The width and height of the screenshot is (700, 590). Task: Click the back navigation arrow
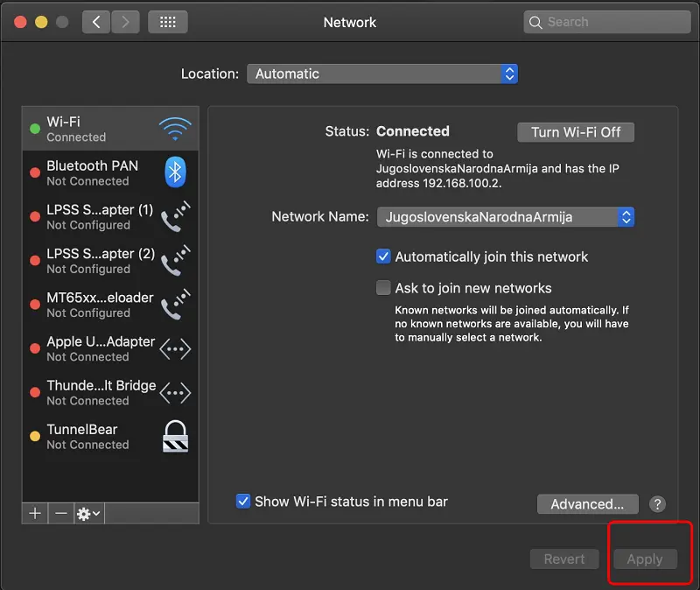(x=96, y=21)
